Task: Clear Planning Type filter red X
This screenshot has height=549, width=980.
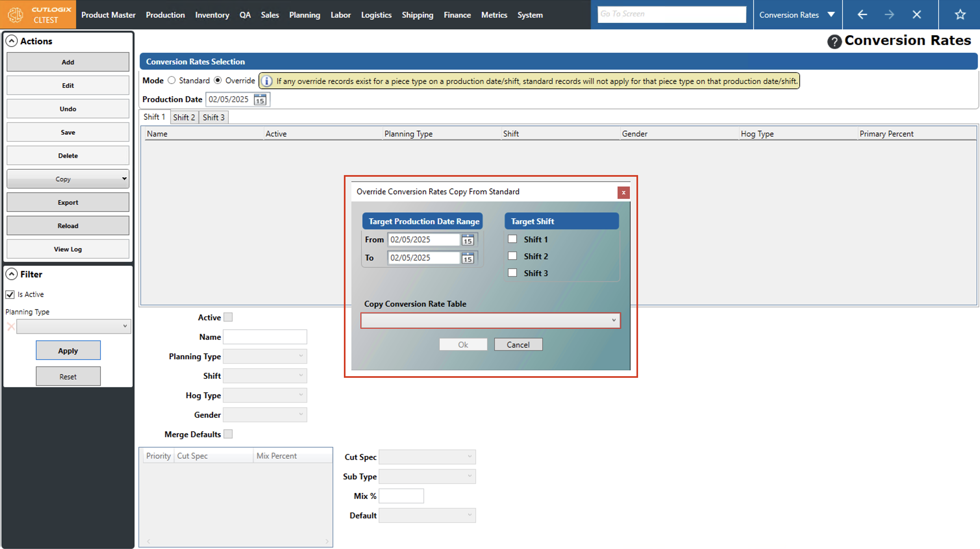Action: click(11, 326)
